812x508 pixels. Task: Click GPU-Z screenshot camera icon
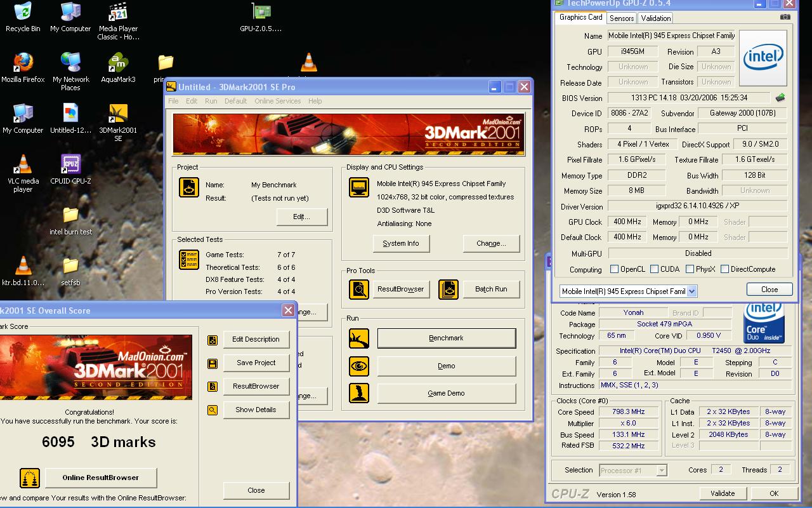[x=786, y=18]
